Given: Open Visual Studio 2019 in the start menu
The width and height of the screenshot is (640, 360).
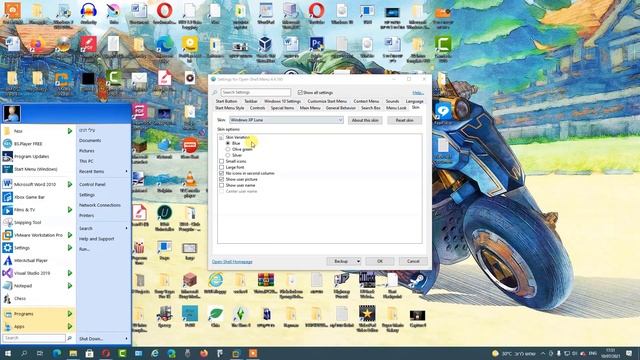Looking at the screenshot, I should pos(38,273).
